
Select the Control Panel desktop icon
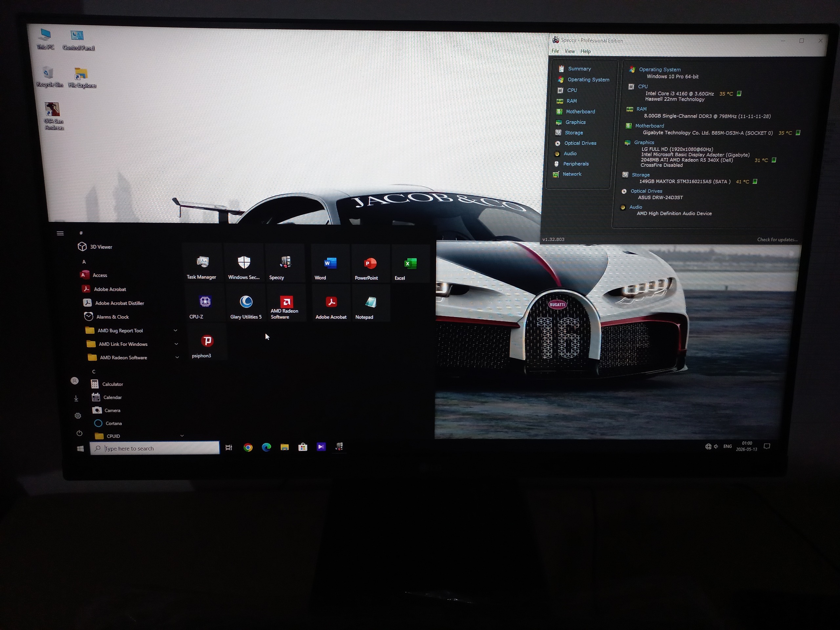pyautogui.click(x=78, y=40)
